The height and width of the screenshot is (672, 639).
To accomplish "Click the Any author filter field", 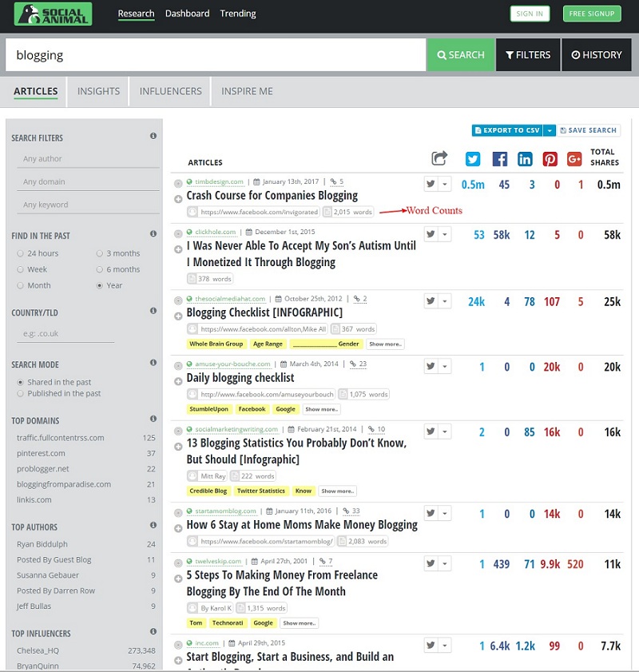I will pyautogui.click(x=88, y=159).
